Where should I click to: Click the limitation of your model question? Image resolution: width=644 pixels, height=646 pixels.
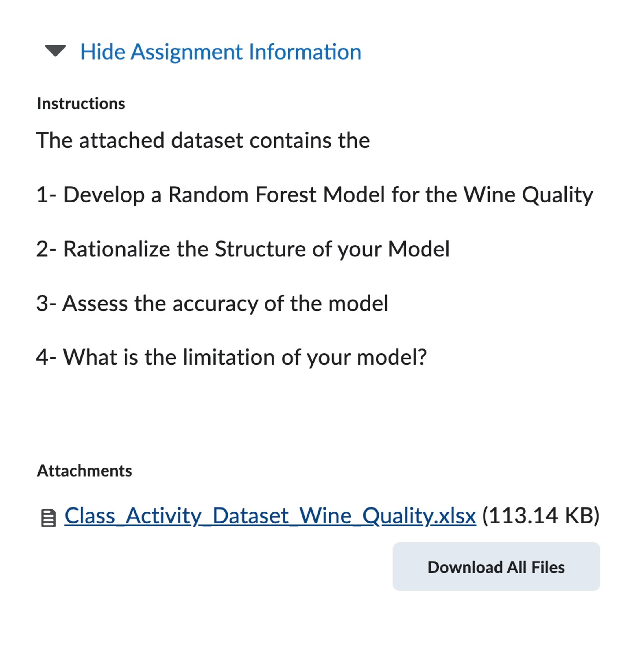pos(231,357)
